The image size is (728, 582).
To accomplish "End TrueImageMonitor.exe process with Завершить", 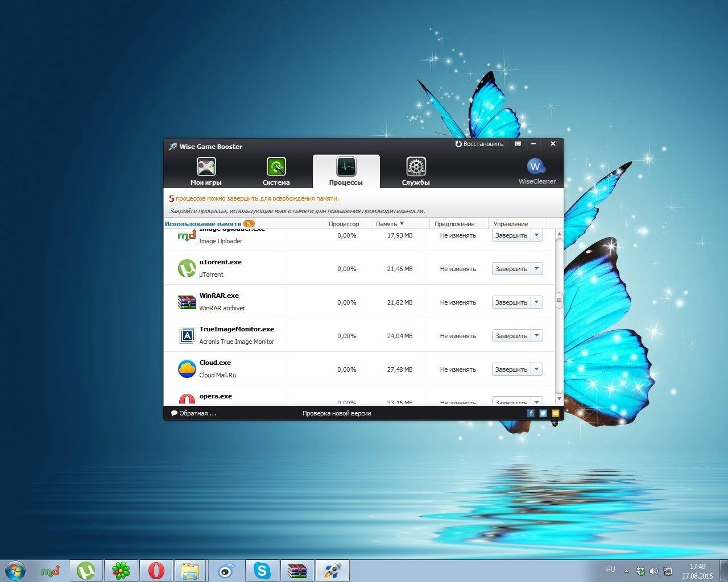I will [x=511, y=336].
